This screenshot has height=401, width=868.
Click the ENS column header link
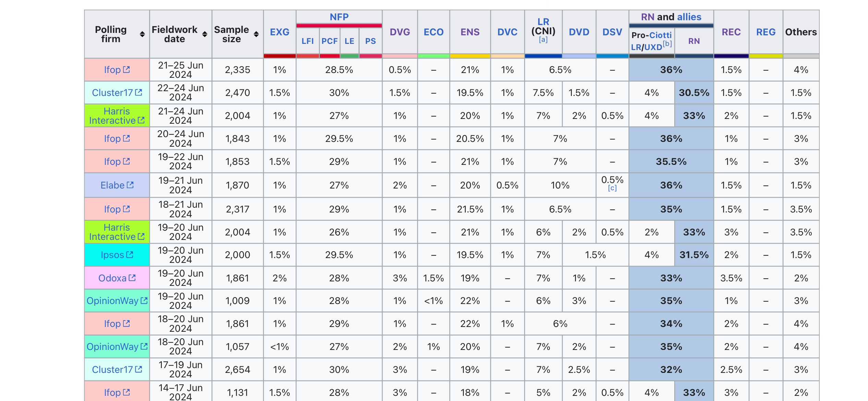click(x=470, y=32)
